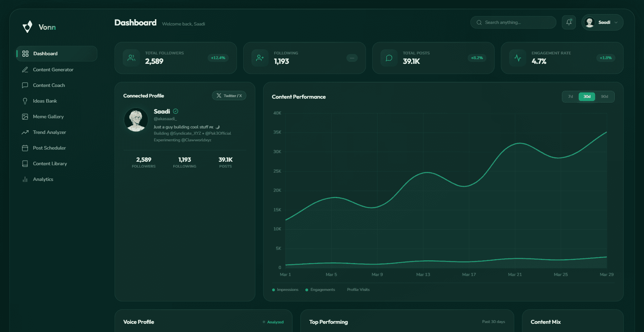This screenshot has height=332, width=644.
Task: Click the Top Performing heading
Action: tap(328, 322)
